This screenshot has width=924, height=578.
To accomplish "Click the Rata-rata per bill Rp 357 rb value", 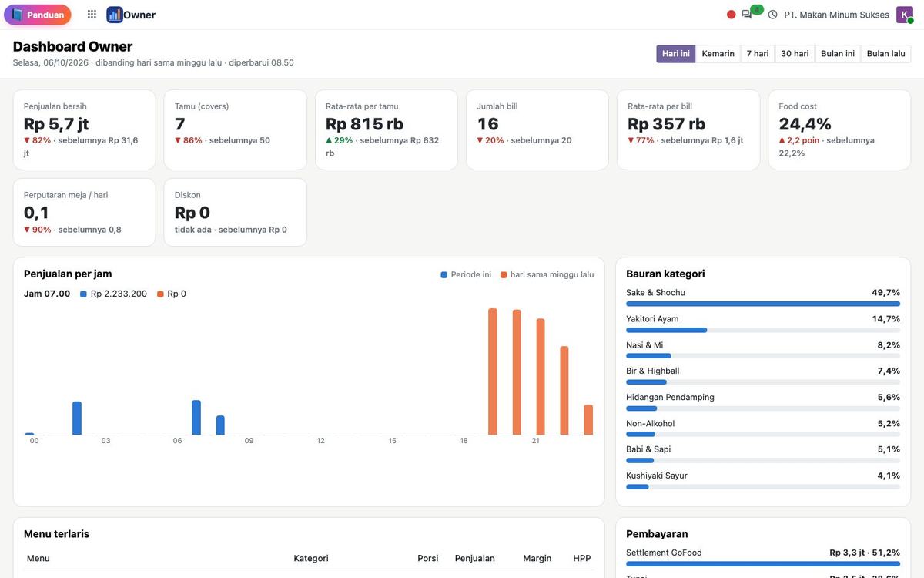I will [666, 124].
